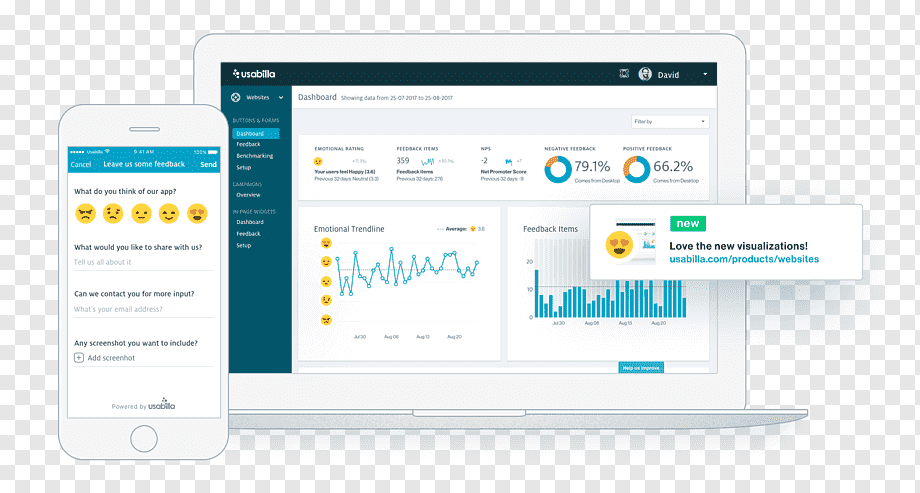
Task: Open usabilla.com/products/websites link
Action: click(744, 259)
